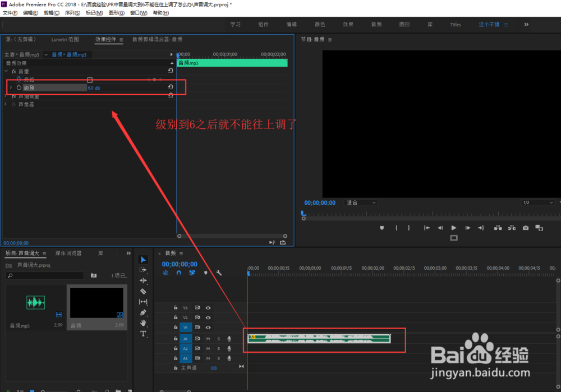The height and width of the screenshot is (392, 561).
Task: Mute track A2
Action: pyautogui.click(x=208, y=348)
